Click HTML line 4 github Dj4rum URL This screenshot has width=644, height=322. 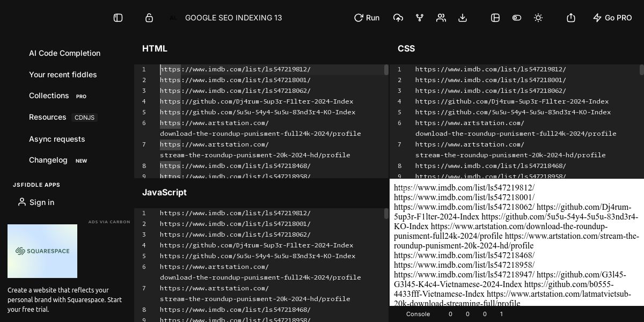click(x=257, y=101)
